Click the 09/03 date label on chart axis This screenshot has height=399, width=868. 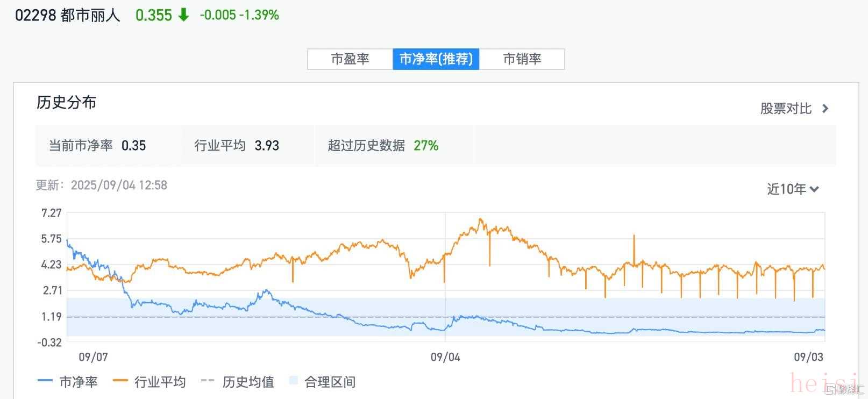808,357
